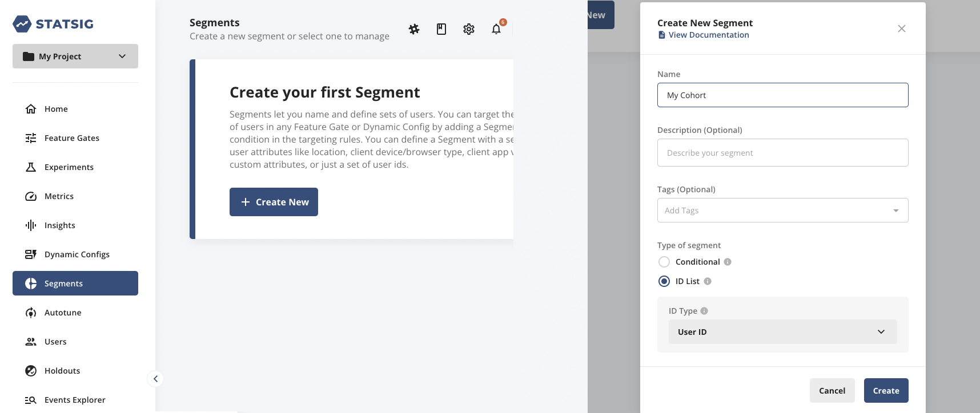This screenshot has width=980, height=413.
Task: Open Events Explorer
Action: click(x=75, y=400)
